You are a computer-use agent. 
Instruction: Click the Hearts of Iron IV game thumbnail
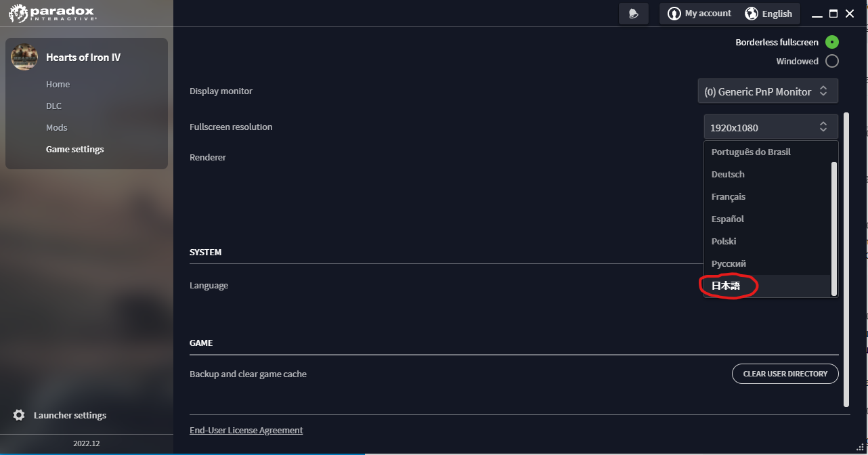[x=24, y=57]
